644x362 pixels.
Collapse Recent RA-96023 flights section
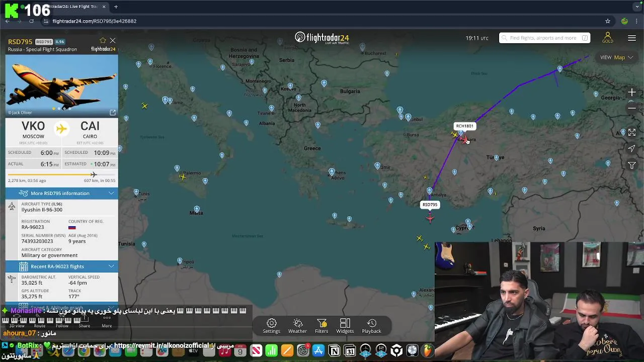coord(62,266)
